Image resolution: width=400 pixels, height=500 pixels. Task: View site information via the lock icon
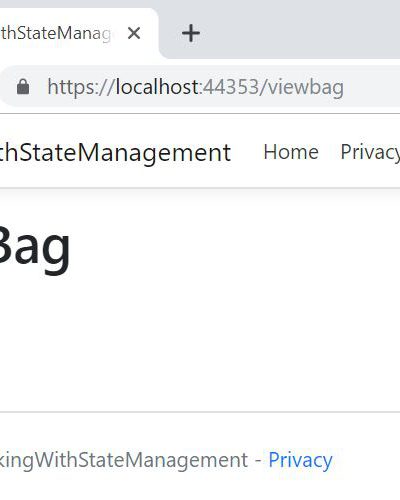[x=23, y=87]
